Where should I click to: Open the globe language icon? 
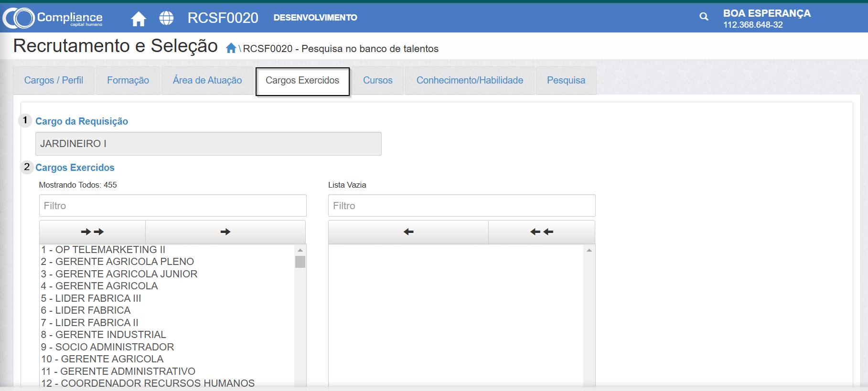pos(166,18)
